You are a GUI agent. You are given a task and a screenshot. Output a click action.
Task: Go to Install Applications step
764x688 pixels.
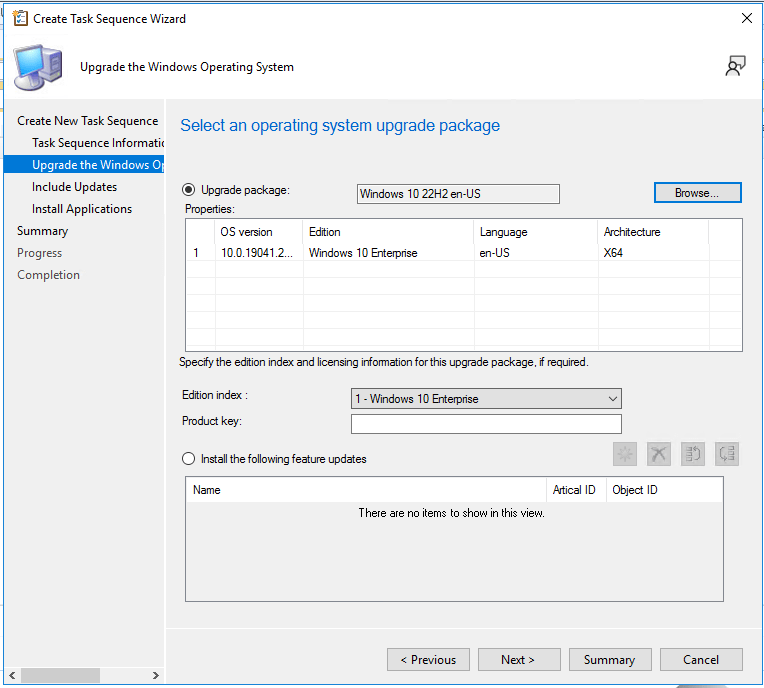click(82, 209)
